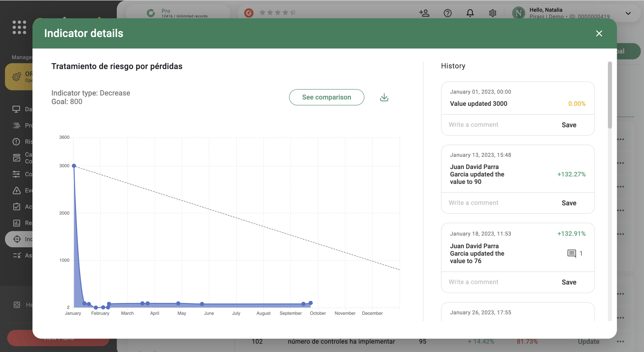Click the See comparison button
644x352 pixels.
pos(326,97)
